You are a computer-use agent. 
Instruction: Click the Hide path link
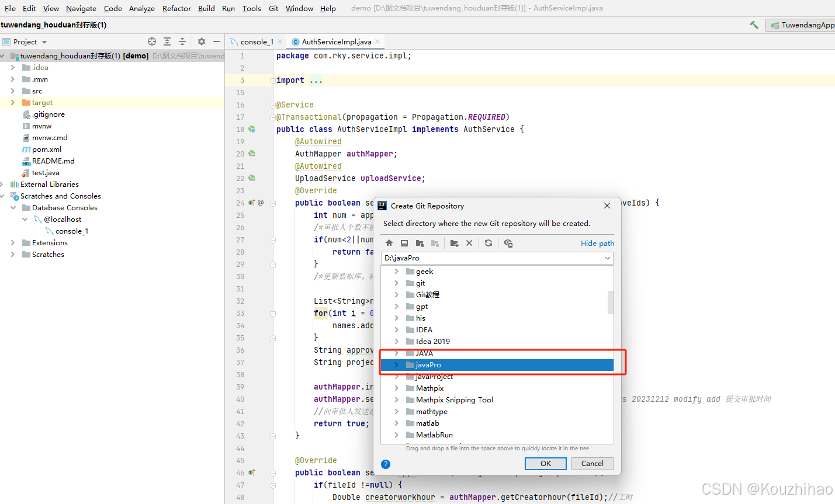pos(597,243)
